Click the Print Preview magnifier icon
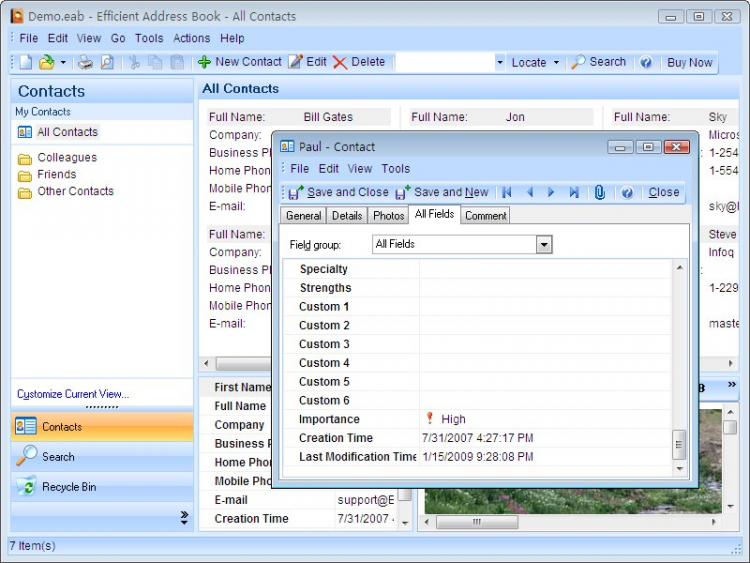The image size is (750, 563). 107,62
